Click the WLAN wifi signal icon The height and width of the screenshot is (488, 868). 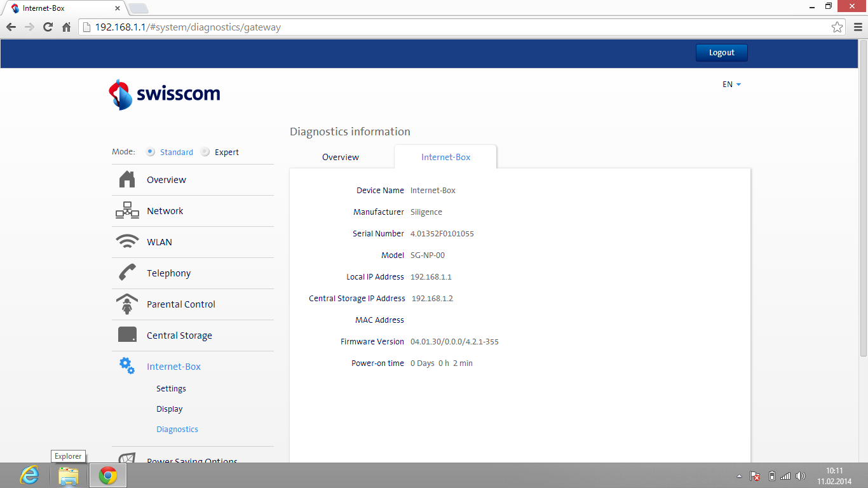pos(127,242)
